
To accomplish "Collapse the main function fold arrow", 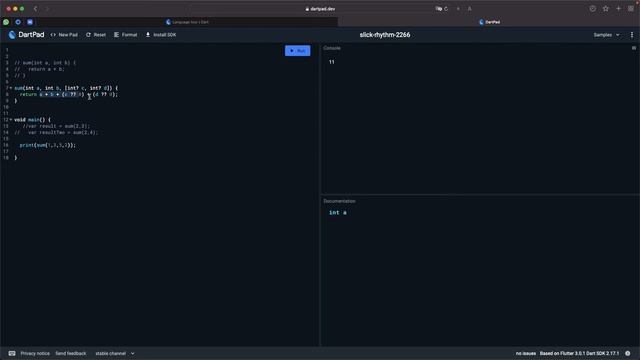I will coord(11,120).
